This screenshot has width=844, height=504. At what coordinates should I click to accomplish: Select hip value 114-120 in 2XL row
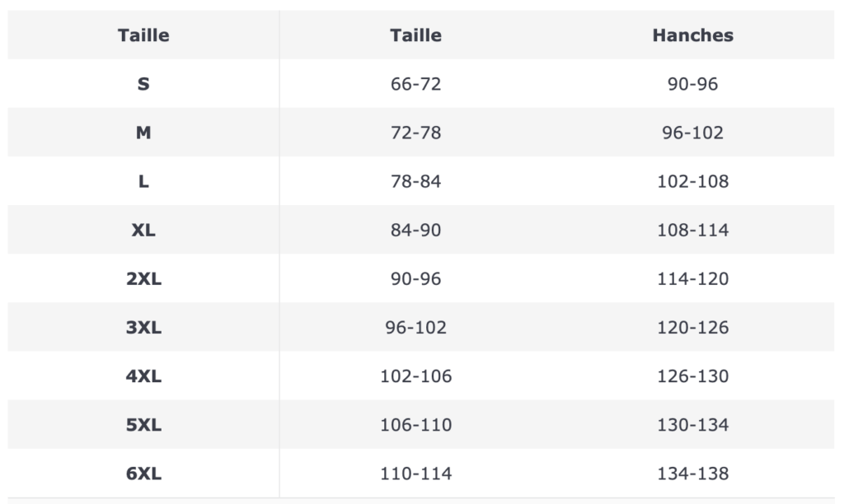pos(692,278)
